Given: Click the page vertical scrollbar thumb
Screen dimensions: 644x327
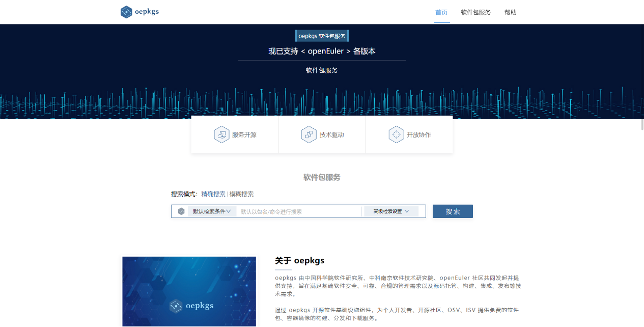Looking at the screenshot, I should coord(642,124).
